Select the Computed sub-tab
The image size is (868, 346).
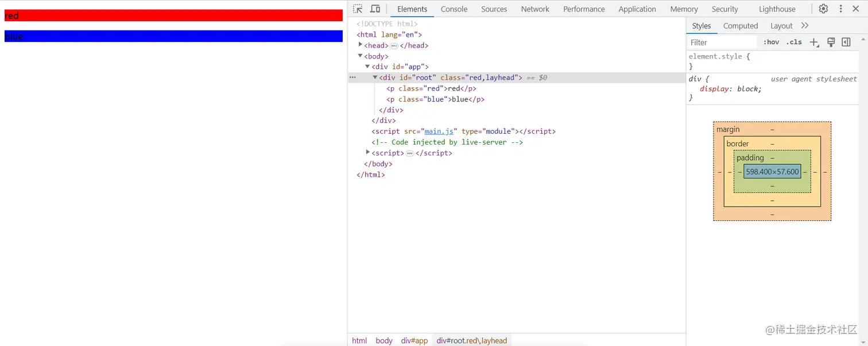[x=741, y=26]
